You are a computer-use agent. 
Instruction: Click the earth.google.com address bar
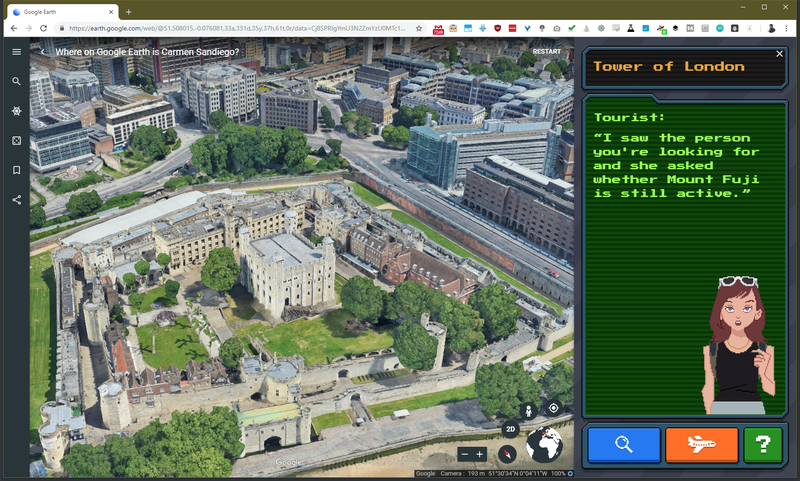point(237,29)
